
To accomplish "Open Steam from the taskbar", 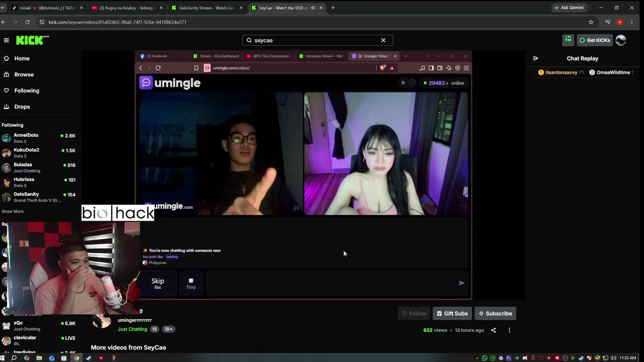I will click(89, 358).
